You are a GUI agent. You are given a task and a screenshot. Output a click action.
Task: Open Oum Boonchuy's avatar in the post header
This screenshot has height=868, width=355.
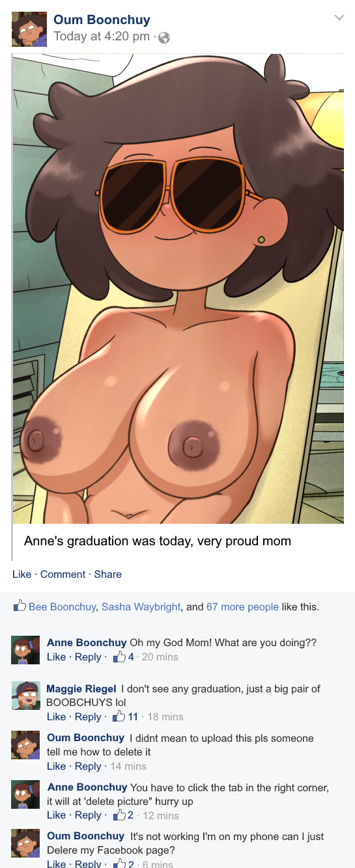(x=29, y=29)
